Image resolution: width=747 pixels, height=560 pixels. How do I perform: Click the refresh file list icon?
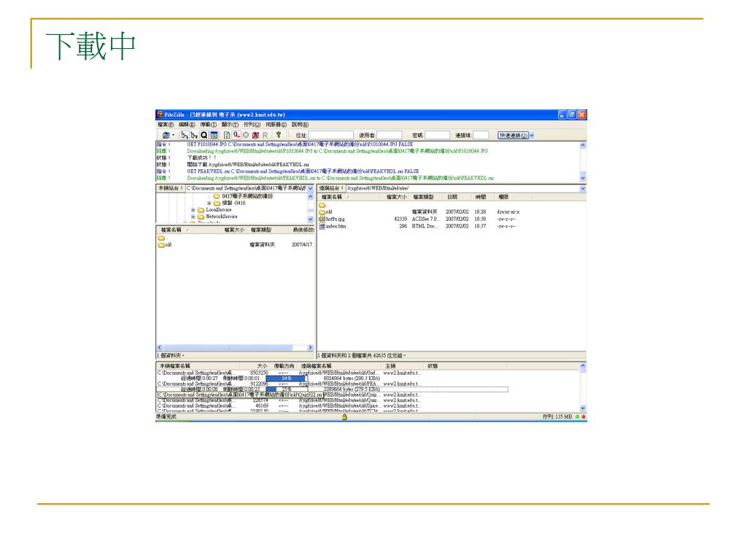pos(228,135)
